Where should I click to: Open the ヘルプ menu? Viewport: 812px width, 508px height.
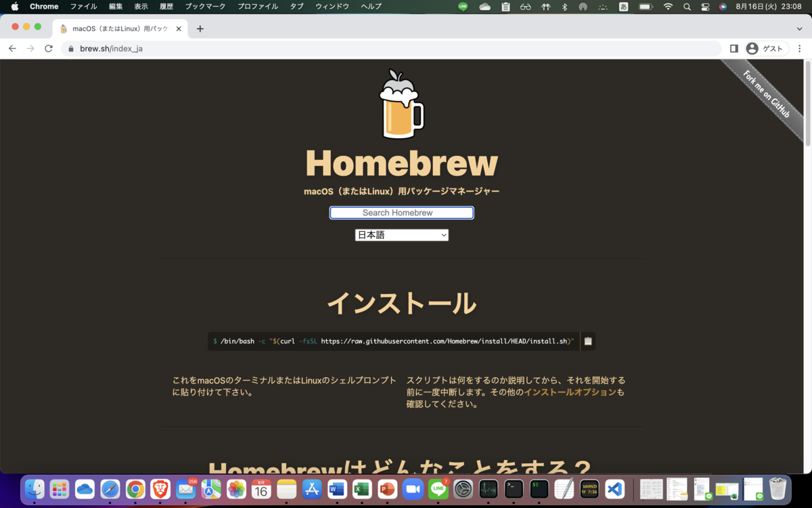(371, 7)
